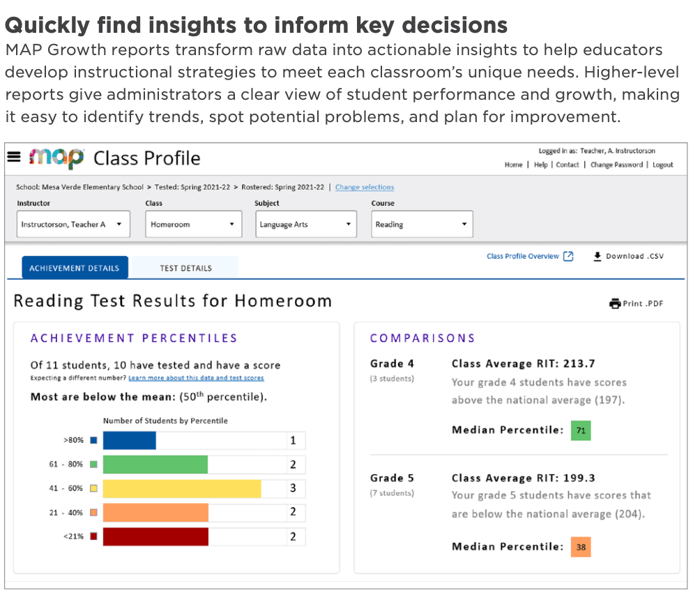
Task: Expand the Class dropdown showing Homeroom
Action: (193, 225)
